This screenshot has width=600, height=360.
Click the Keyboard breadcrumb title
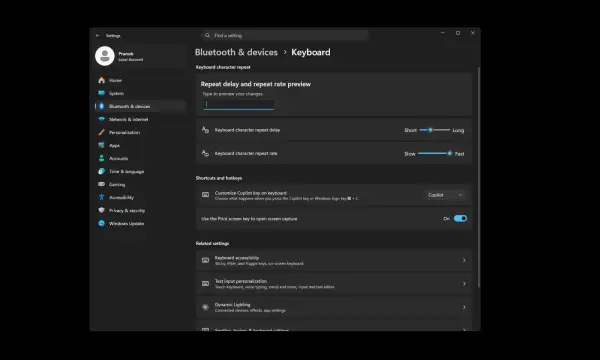(x=311, y=52)
